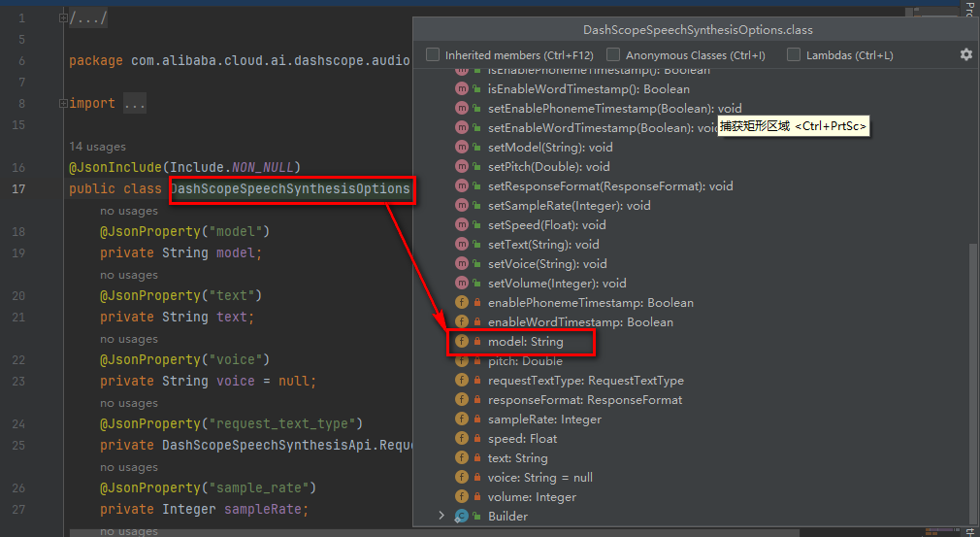Click private lock icon of text: String
This screenshot has width=980, height=537.
[476, 457]
